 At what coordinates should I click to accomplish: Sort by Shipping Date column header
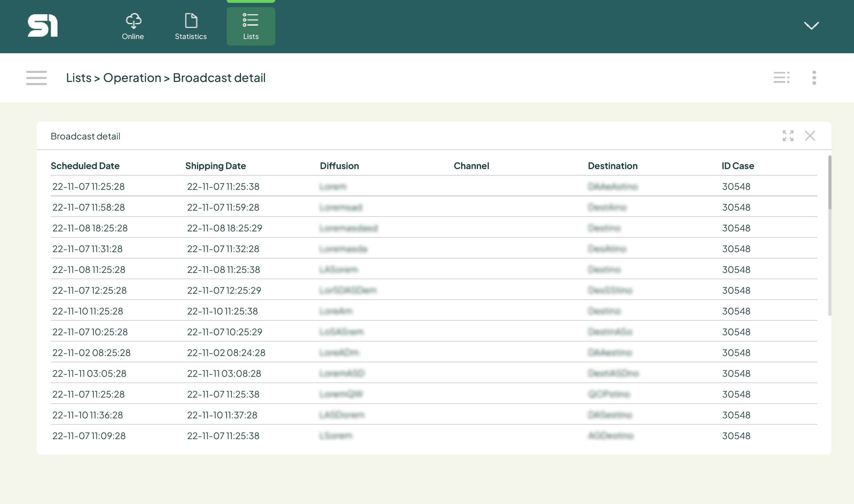[x=215, y=166]
